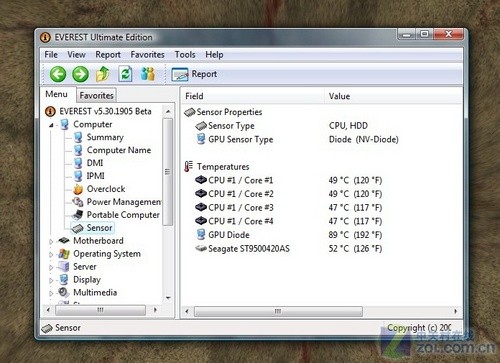The image size is (500, 363).
Task: Click the EVEREST title bar info icon
Action: (45, 37)
